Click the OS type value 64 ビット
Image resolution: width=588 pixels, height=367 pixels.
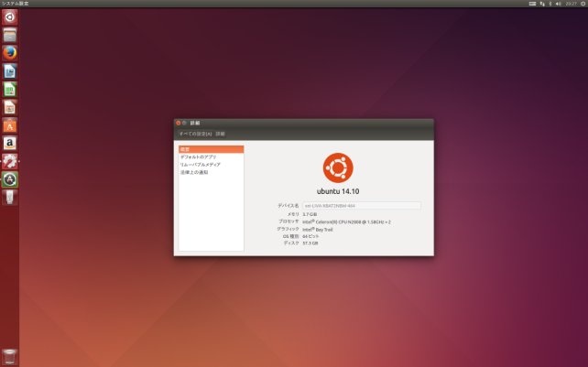point(310,236)
